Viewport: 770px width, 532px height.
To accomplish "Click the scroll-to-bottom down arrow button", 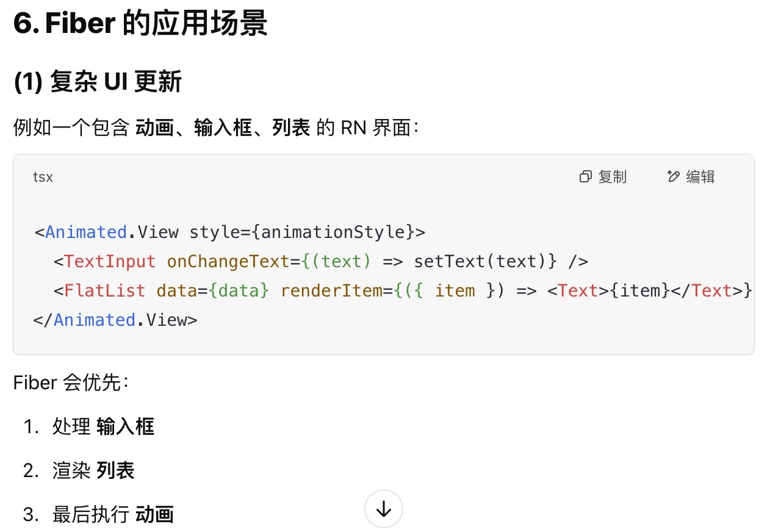I will click(384, 509).
